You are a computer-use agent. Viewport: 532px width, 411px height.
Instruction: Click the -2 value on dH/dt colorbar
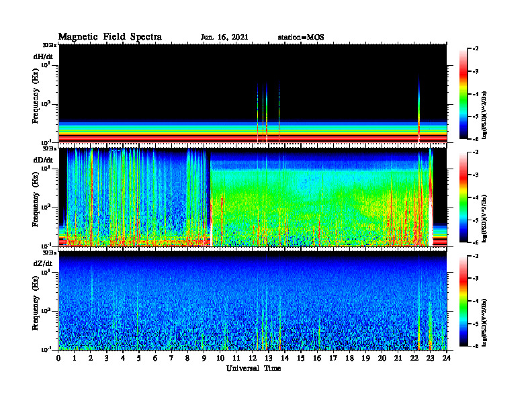click(x=476, y=49)
